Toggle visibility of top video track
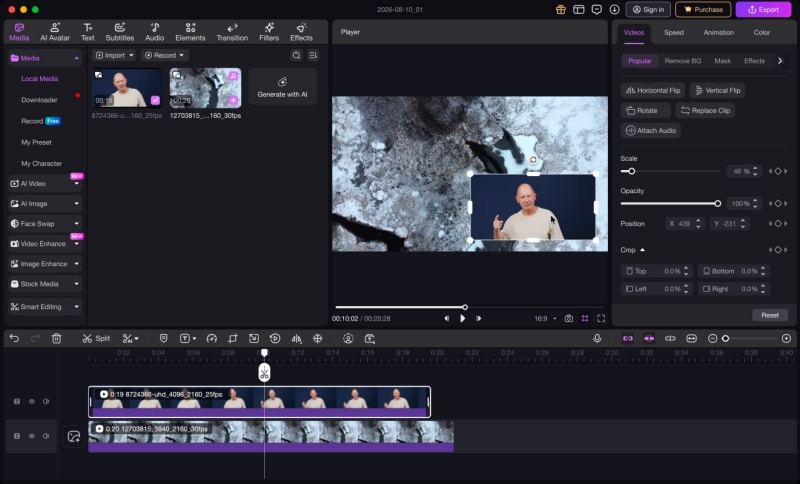Viewport: 800px width, 484px height. pyautogui.click(x=32, y=401)
